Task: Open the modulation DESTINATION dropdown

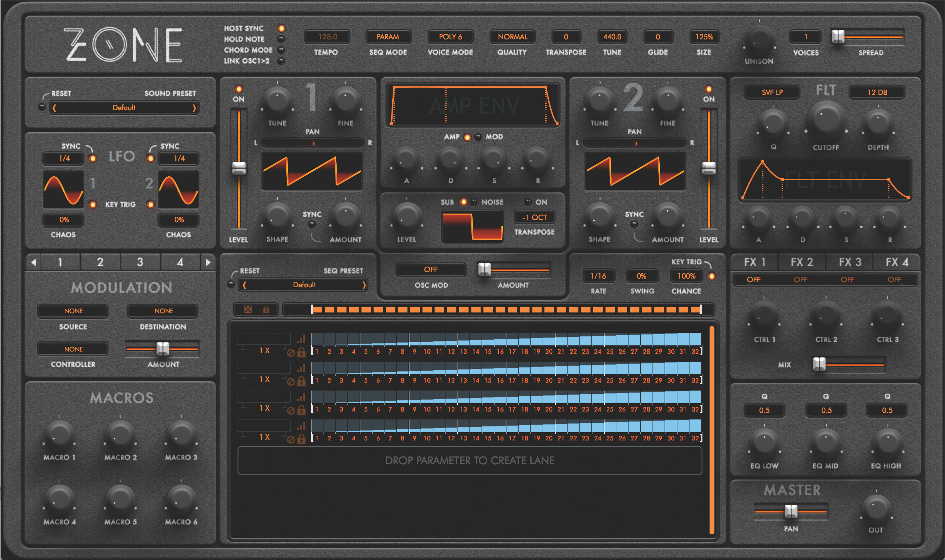Action: point(163,311)
